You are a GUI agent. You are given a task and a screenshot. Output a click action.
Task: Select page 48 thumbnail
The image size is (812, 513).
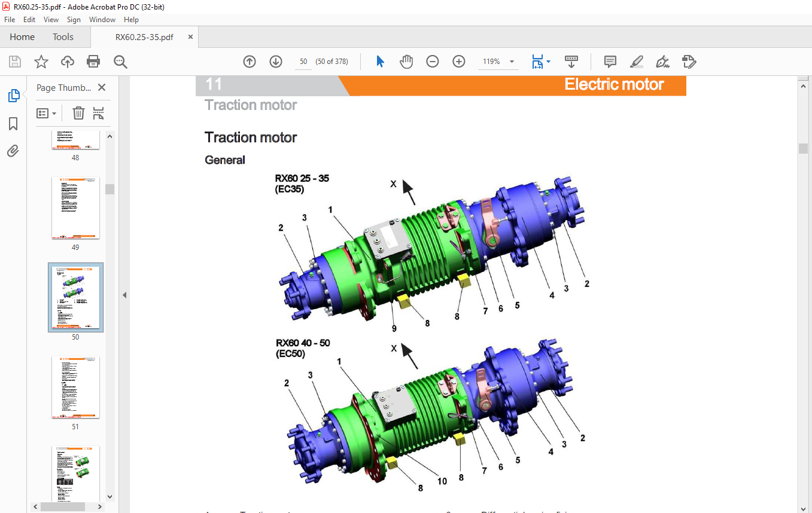(75, 140)
